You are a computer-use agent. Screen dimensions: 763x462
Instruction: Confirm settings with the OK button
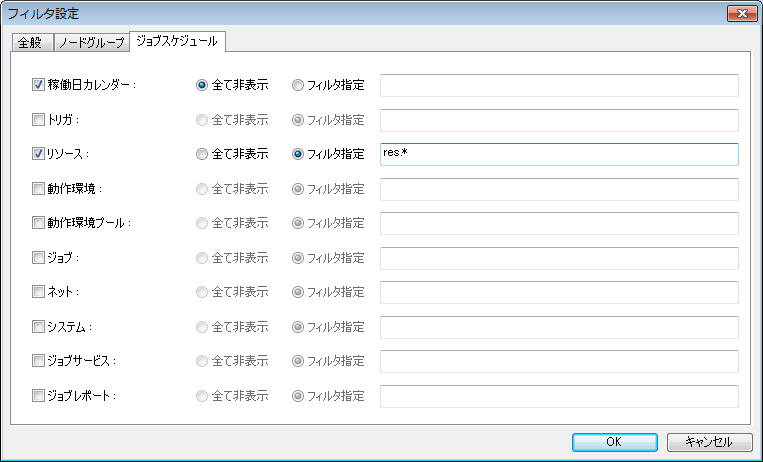point(615,442)
